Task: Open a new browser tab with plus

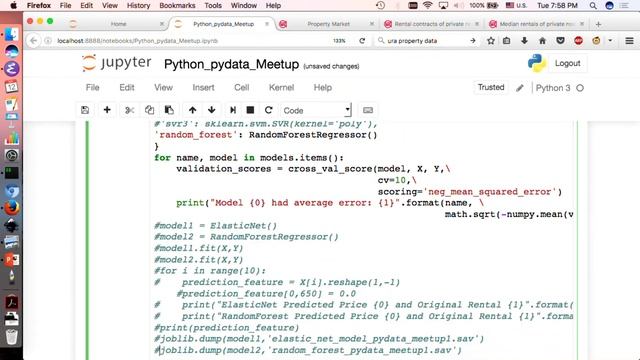Action: [x=598, y=24]
